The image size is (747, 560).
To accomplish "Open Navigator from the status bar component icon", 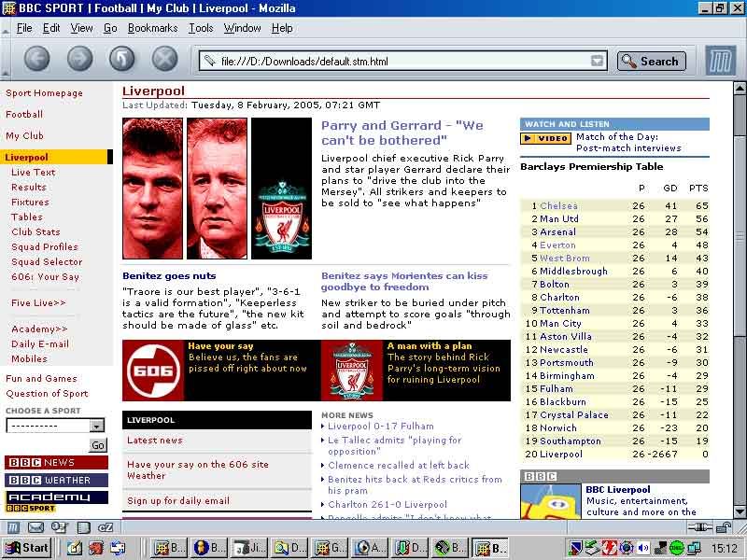I will (x=14, y=527).
